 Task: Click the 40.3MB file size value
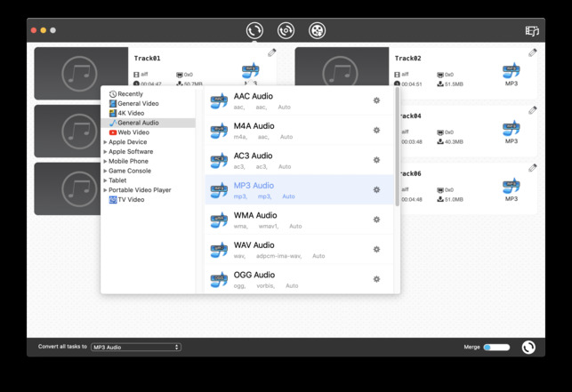(454, 142)
